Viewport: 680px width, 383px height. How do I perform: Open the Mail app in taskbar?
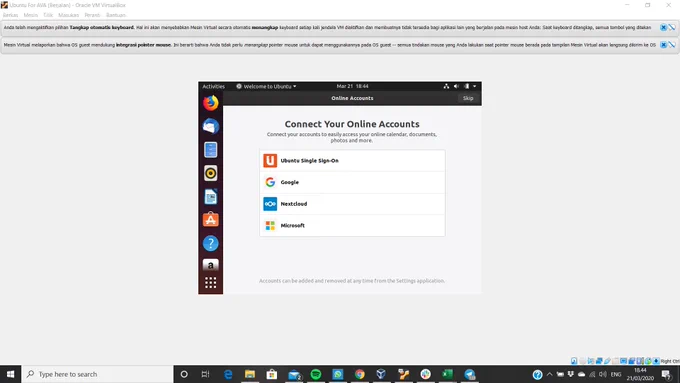[x=294, y=374]
